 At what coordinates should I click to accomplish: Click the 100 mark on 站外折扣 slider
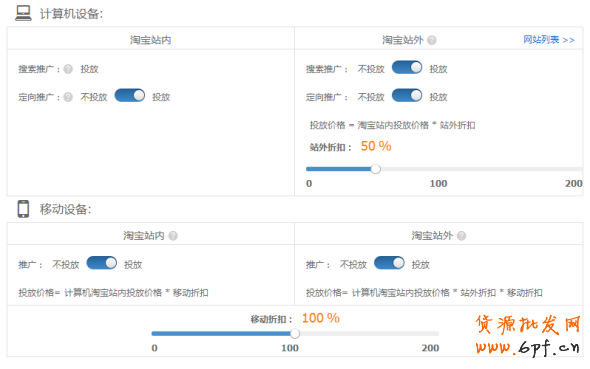coord(438,184)
